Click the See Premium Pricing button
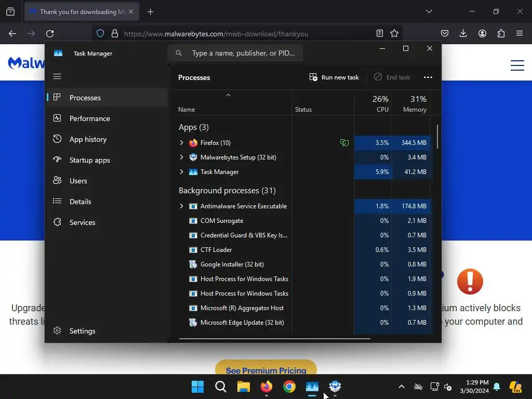This screenshot has width=532, height=399. point(266,367)
